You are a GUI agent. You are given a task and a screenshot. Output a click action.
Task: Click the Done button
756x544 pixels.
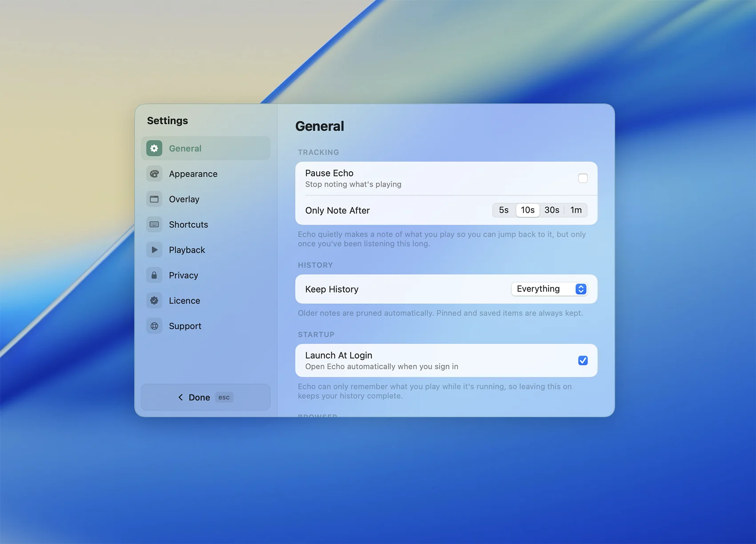[205, 397]
